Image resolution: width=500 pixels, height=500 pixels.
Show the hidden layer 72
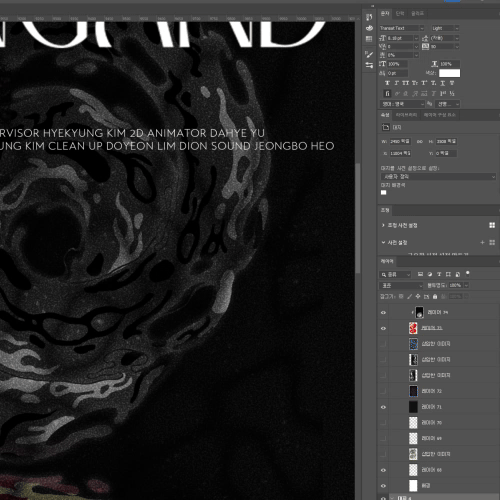point(383,391)
